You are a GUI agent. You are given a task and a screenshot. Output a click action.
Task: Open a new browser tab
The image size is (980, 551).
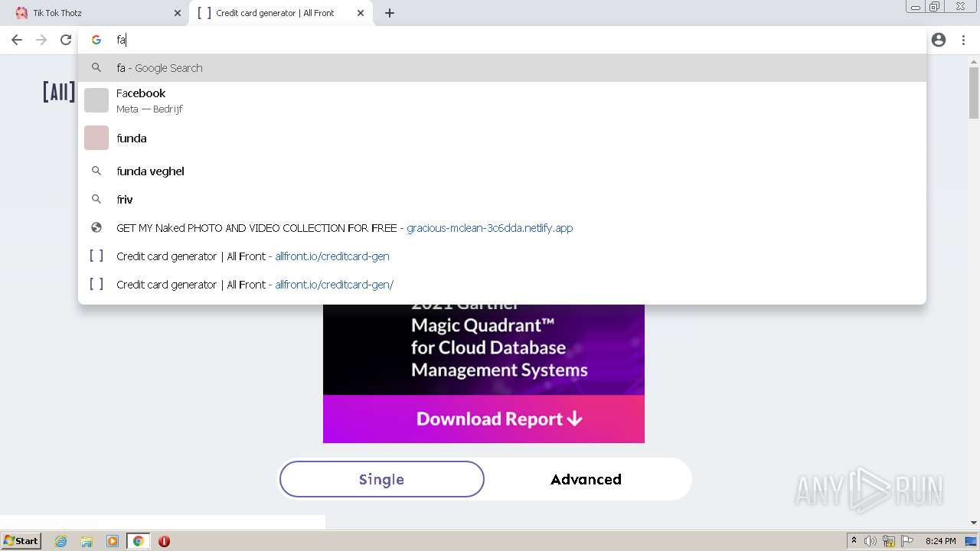[390, 13]
